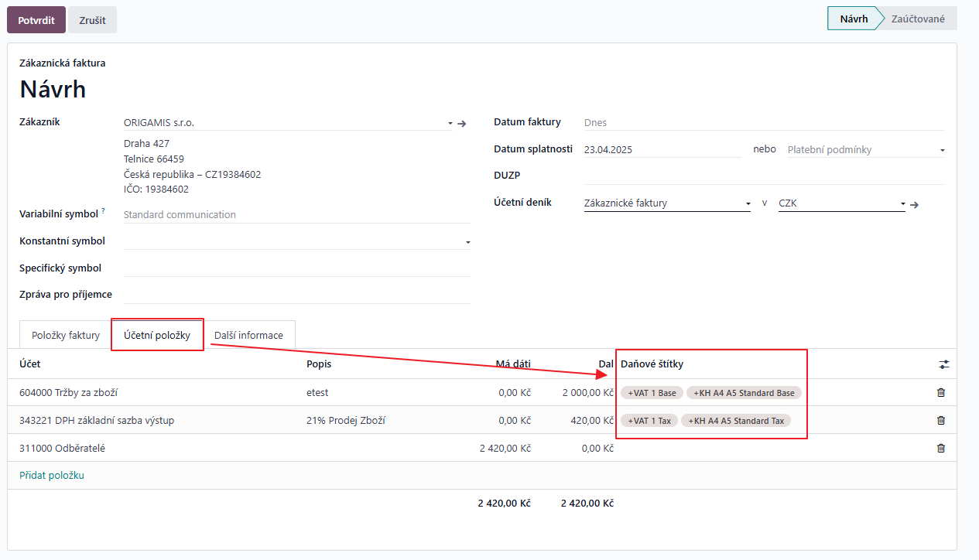
Task: Switch to Položky faktury tab
Action: 66,336
